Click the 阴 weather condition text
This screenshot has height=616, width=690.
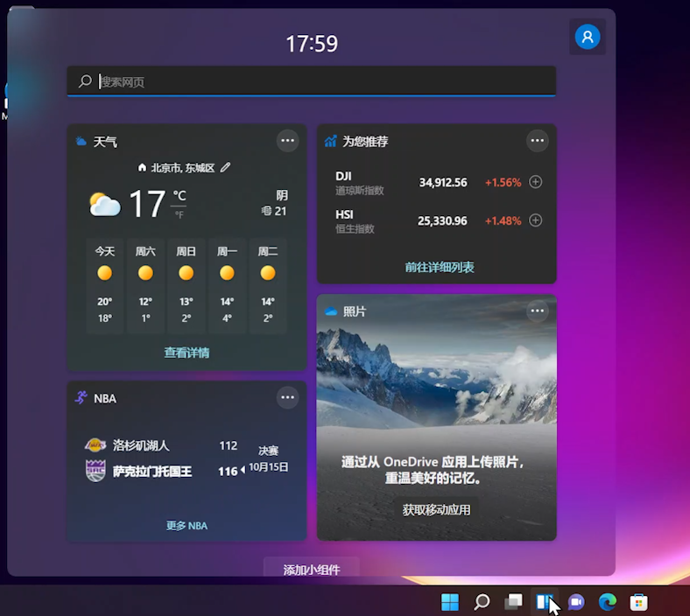click(282, 195)
